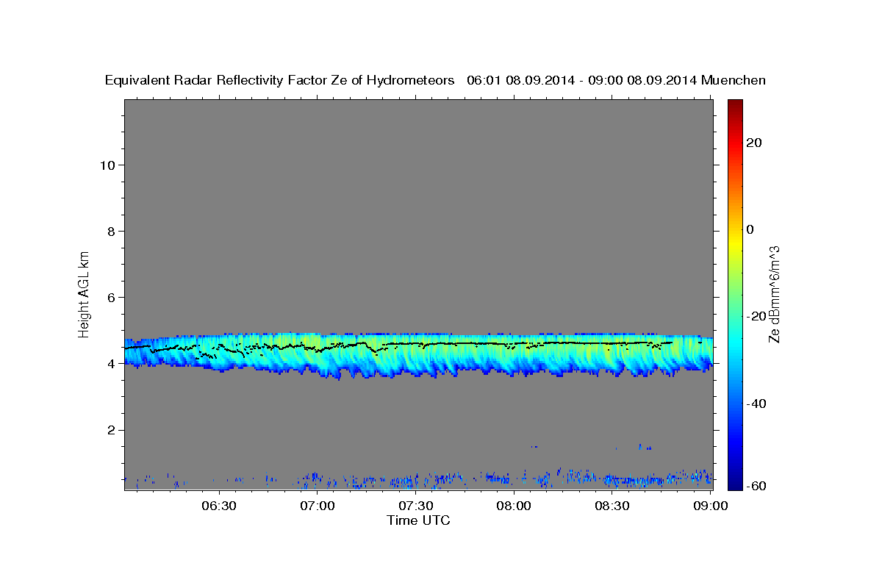882x588 pixels.
Task: Click the height axis label 4
Action: tap(110, 364)
